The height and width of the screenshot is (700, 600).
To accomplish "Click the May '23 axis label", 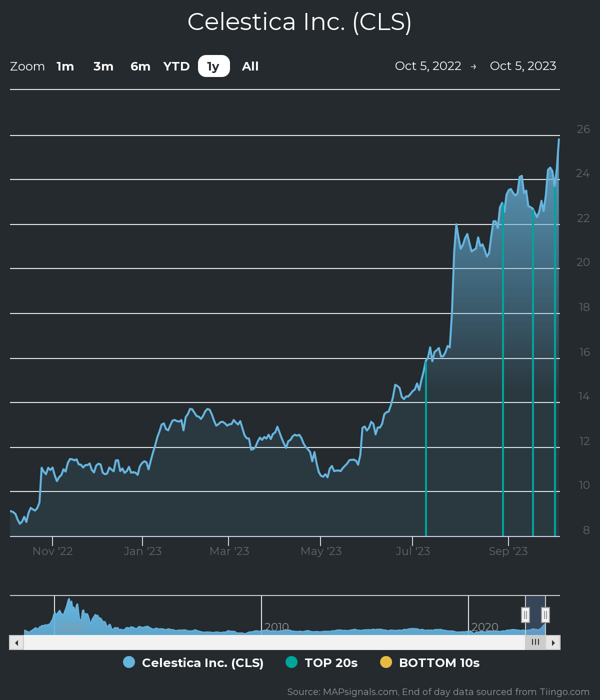I will (321, 551).
